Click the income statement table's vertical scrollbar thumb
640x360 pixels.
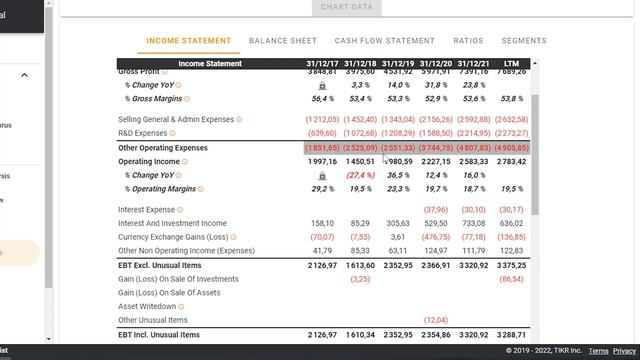(535, 154)
